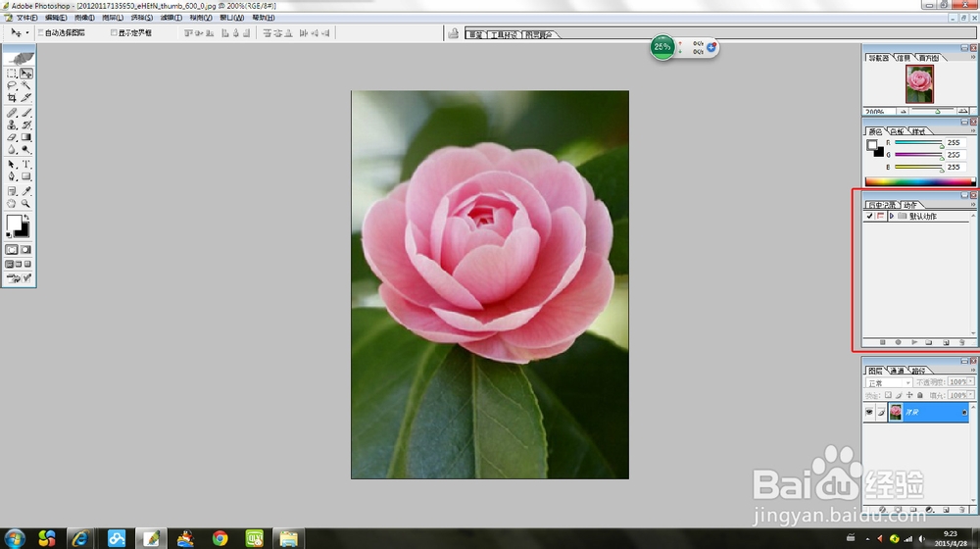Select the Dodge tool
The width and height of the screenshot is (980, 549).
[x=26, y=150]
